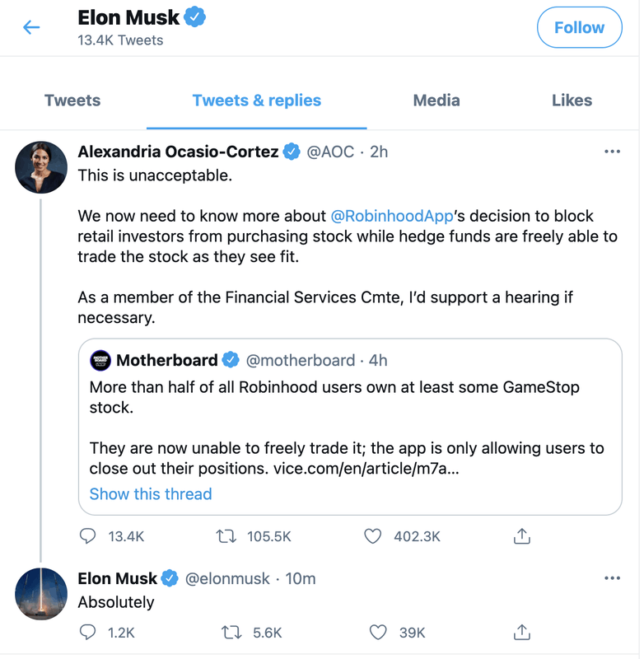644x659 pixels.
Task: Reply to AOC's tweet
Action: click(x=89, y=536)
